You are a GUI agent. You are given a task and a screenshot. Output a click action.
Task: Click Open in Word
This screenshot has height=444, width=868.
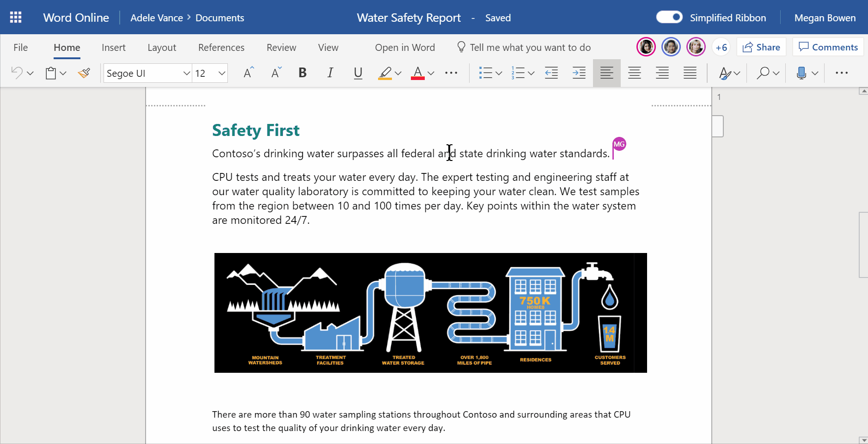(405, 48)
